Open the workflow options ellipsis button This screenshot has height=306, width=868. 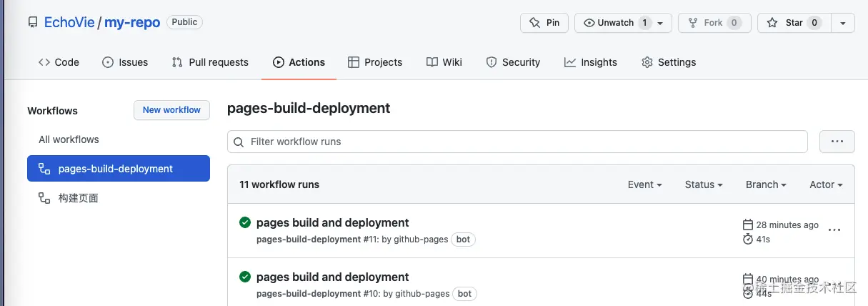(837, 142)
